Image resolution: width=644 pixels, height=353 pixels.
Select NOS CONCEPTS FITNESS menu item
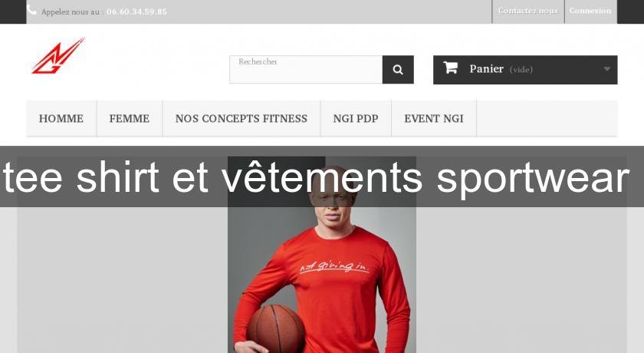[x=242, y=118]
